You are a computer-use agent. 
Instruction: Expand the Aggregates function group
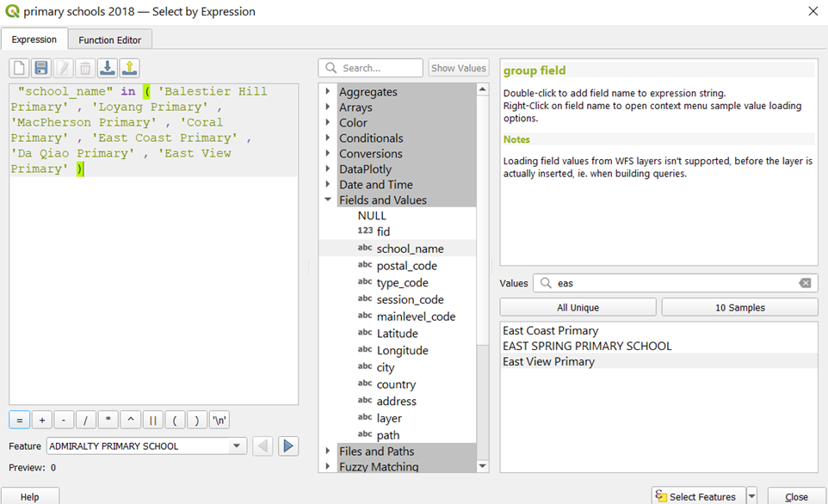[x=328, y=92]
